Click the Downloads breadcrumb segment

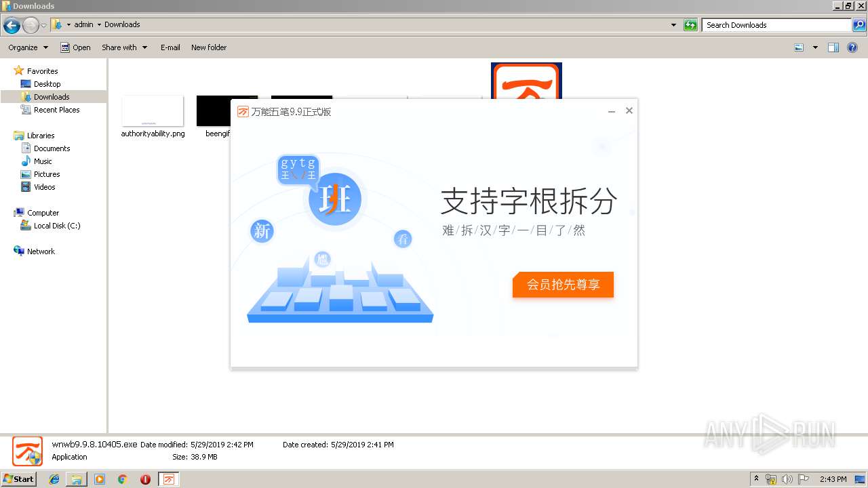122,24
